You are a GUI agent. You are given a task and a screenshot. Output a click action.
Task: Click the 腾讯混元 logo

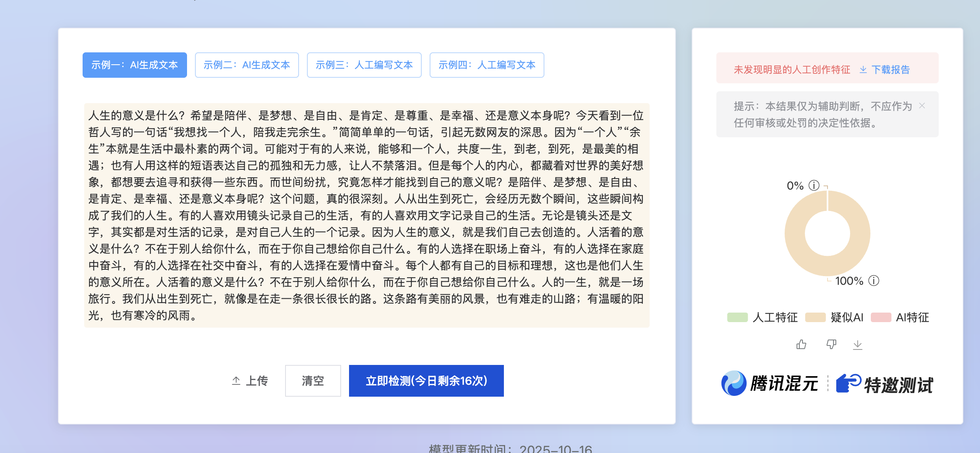pyautogui.click(x=734, y=383)
